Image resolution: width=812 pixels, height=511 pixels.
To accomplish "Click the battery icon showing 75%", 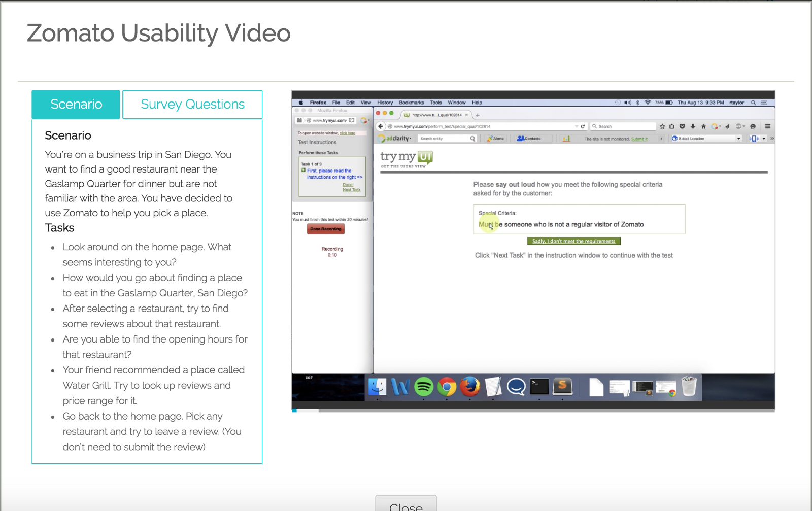I will tap(669, 103).
